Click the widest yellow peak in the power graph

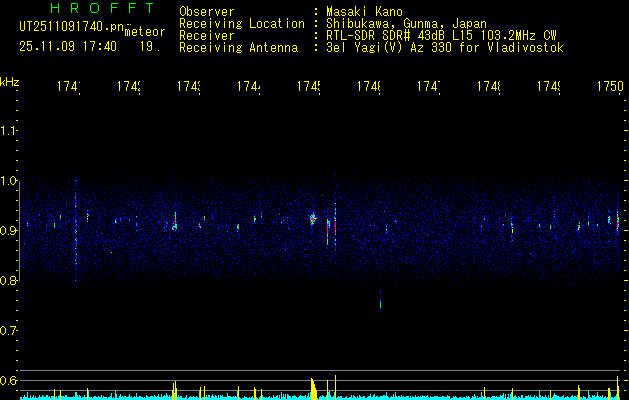click(314, 388)
